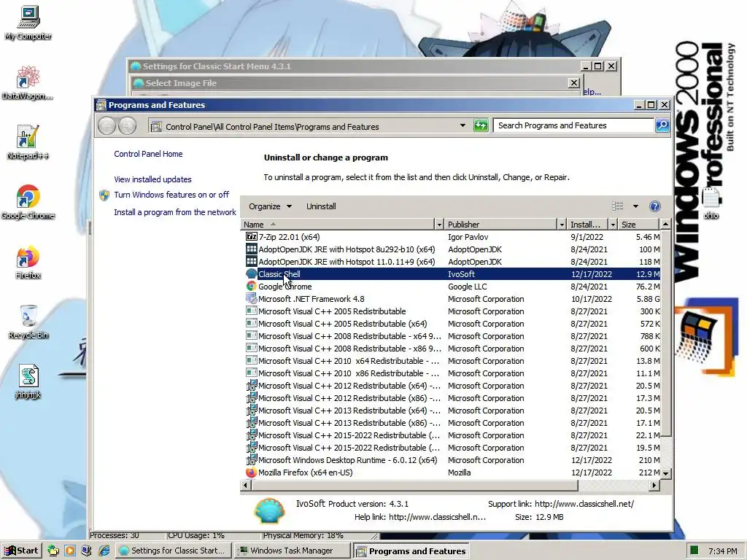Viewport: 747px width, 560px height.
Task: Click the Forward navigation arrow in Programs and Features
Action: click(127, 126)
